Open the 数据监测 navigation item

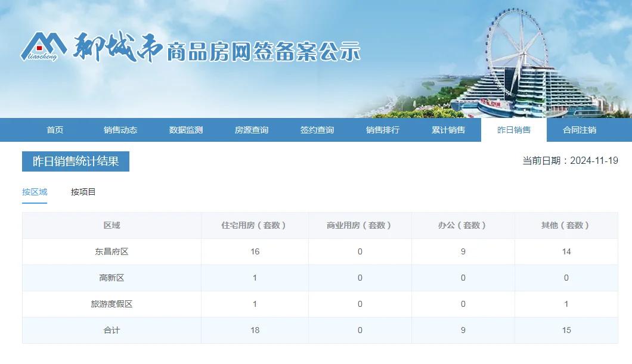click(x=186, y=130)
